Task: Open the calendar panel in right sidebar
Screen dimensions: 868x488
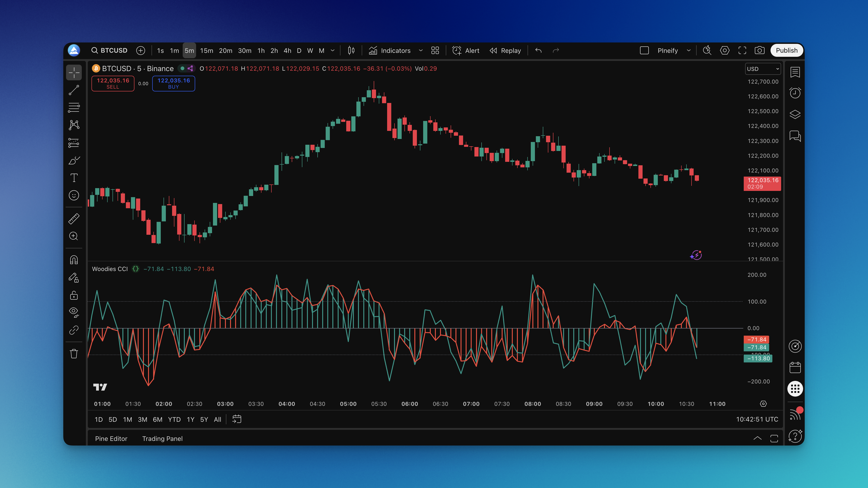Action: [795, 368]
